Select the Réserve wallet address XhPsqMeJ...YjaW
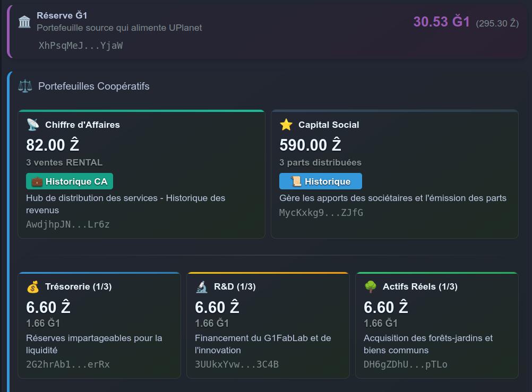Image resolution: width=532 pixels, height=392 pixels. click(81, 46)
